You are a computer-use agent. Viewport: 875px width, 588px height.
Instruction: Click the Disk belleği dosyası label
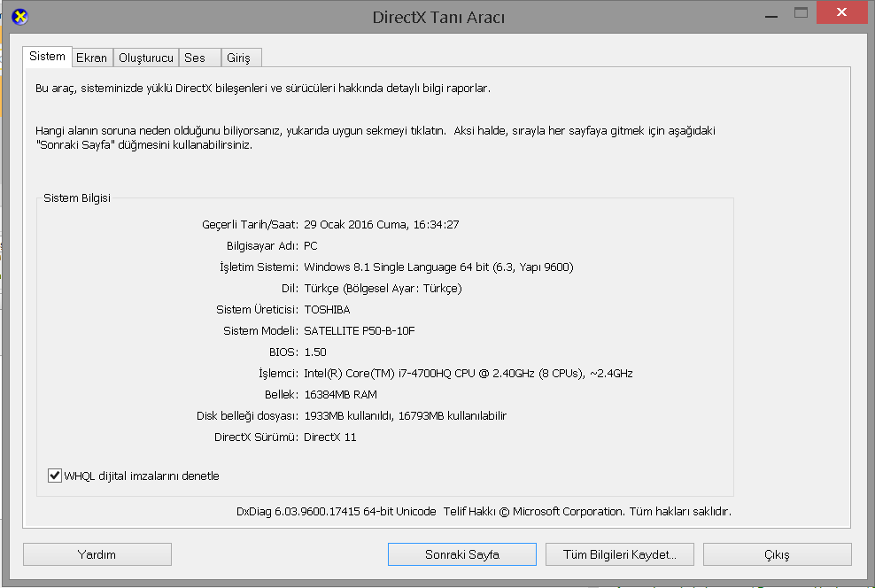tap(247, 415)
